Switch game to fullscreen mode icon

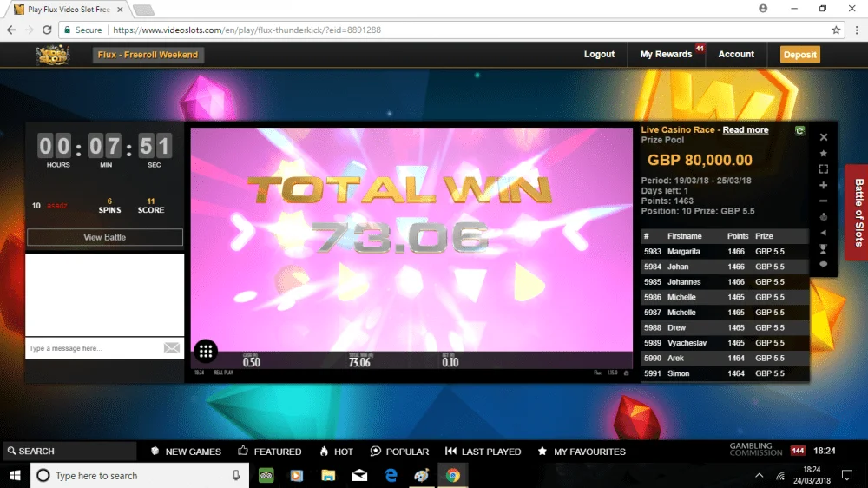(824, 169)
